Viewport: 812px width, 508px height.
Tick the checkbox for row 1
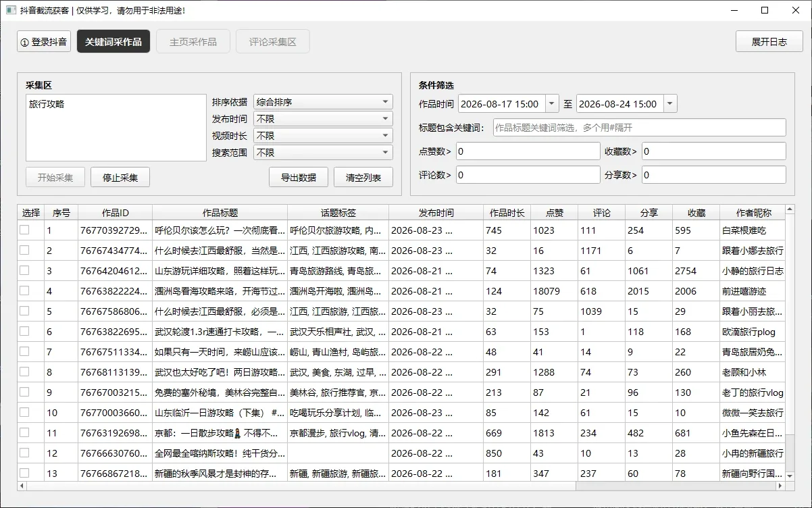point(24,230)
